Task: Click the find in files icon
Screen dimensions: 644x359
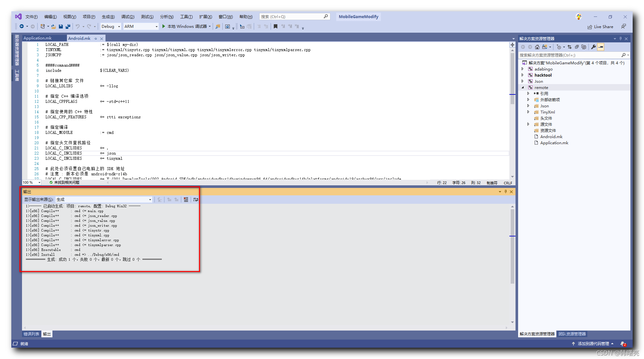Action: coord(217,27)
